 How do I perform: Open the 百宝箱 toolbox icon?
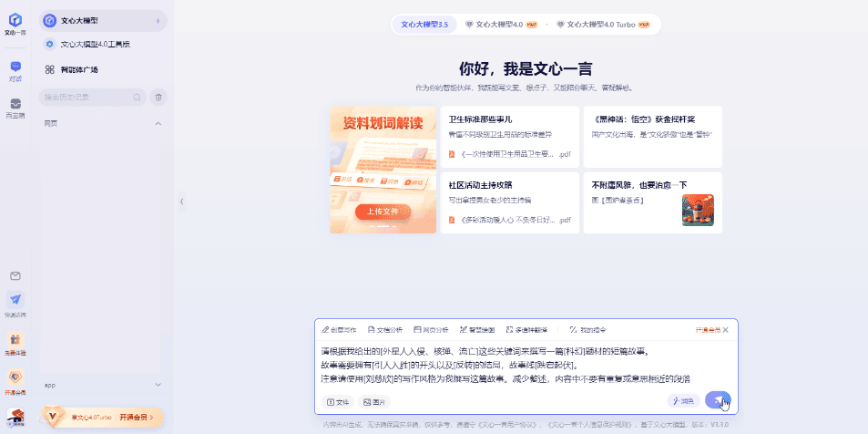coord(15,108)
